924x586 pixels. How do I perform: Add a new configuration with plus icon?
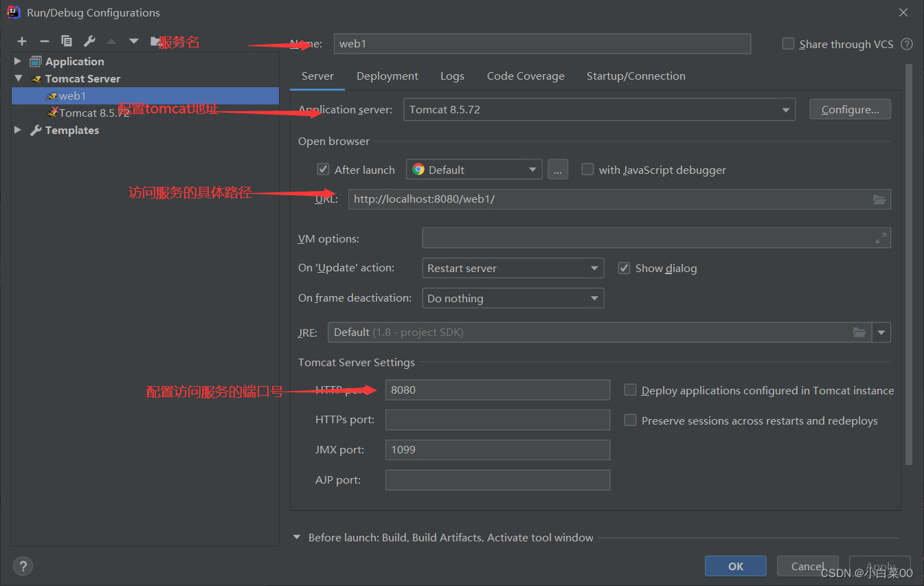[x=22, y=42]
